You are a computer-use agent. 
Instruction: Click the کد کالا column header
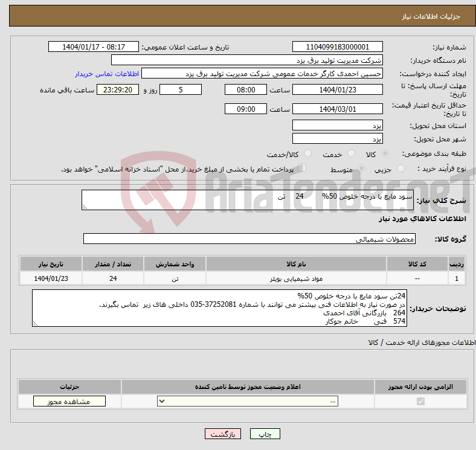pyautogui.click(x=417, y=264)
